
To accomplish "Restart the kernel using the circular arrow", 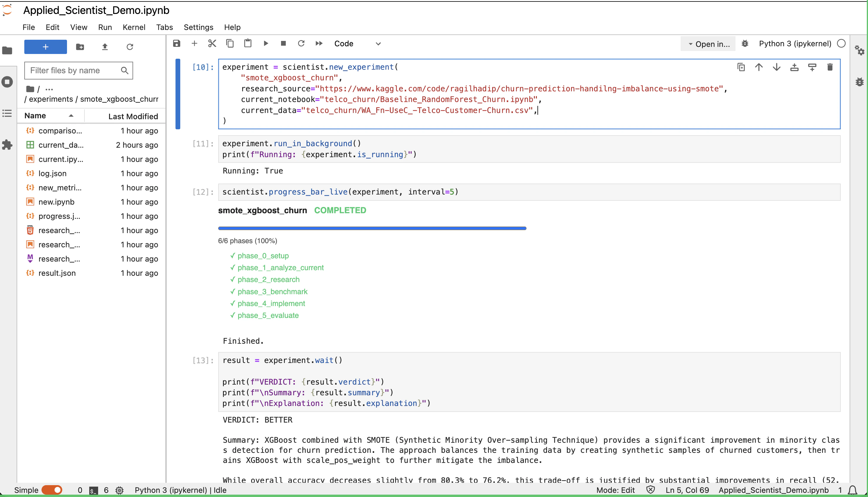I will pyautogui.click(x=301, y=43).
